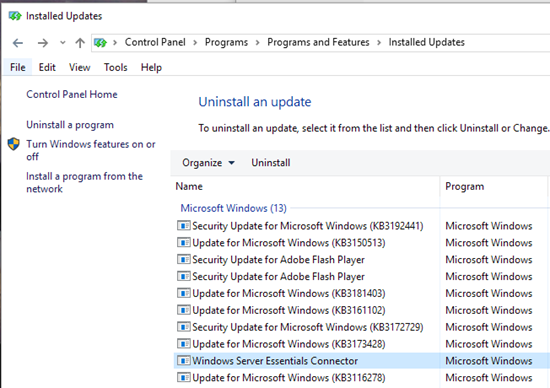Collapse the Microsoft Windows (13) group
The height and width of the screenshot is (388, 550).
pyautogui.click(x=233, y=208)
